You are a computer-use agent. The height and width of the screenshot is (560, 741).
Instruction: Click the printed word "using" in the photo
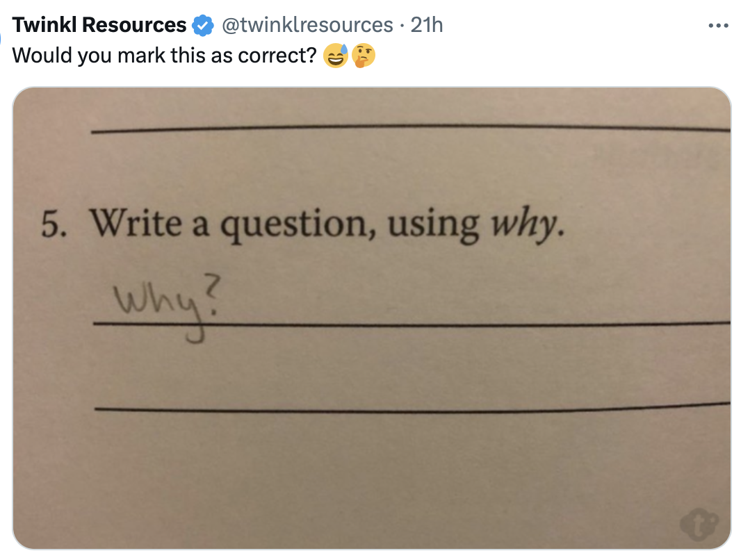[432, 226]
